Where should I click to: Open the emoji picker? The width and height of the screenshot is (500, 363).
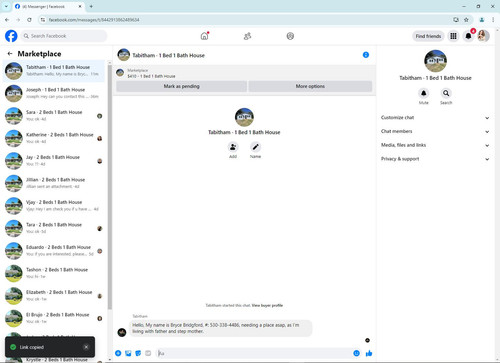point(356,353)
